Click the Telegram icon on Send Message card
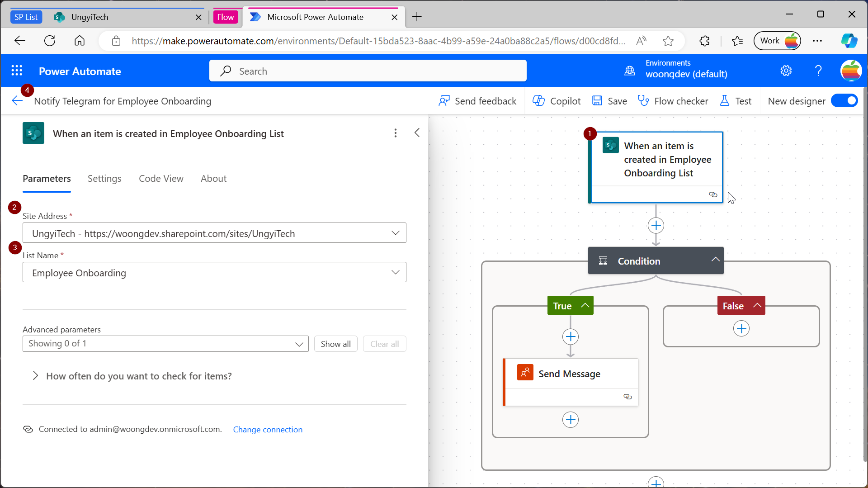Image resolution: width=868 pixels, height=488 pixels. pos(525,373)
